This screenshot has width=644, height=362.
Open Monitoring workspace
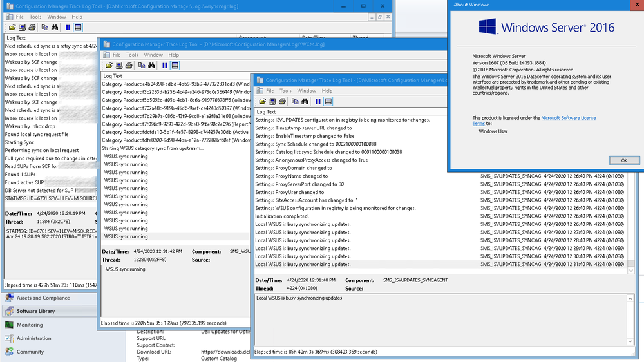click(30, 325)
